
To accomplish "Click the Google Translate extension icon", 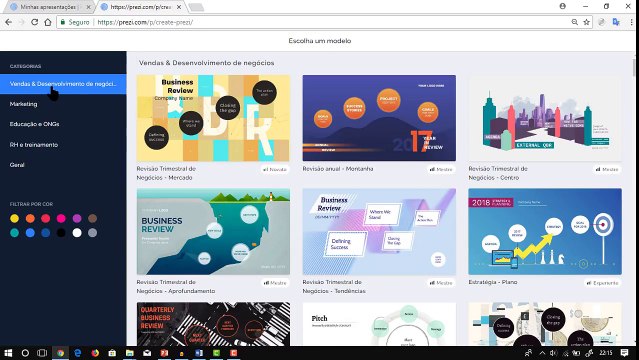I will 616,22.
